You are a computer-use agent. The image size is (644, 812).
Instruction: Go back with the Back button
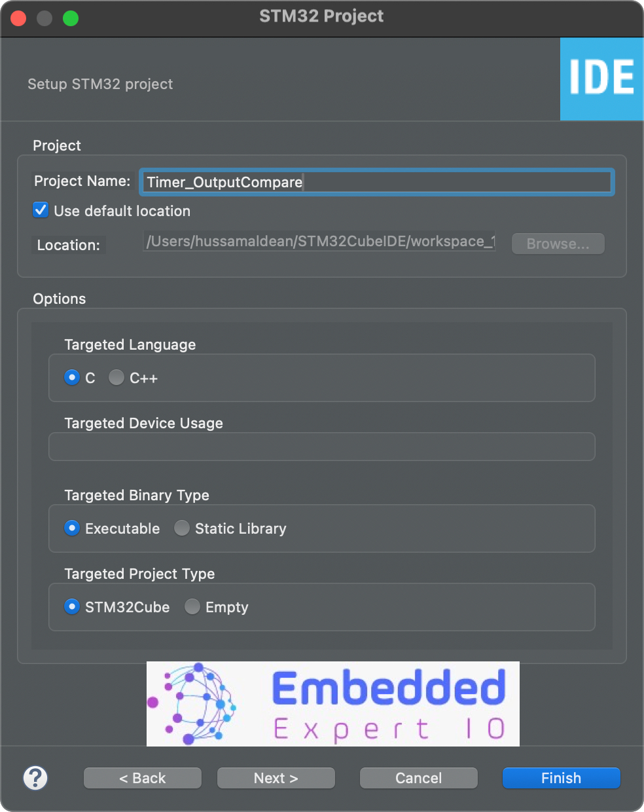pos(142,778)
